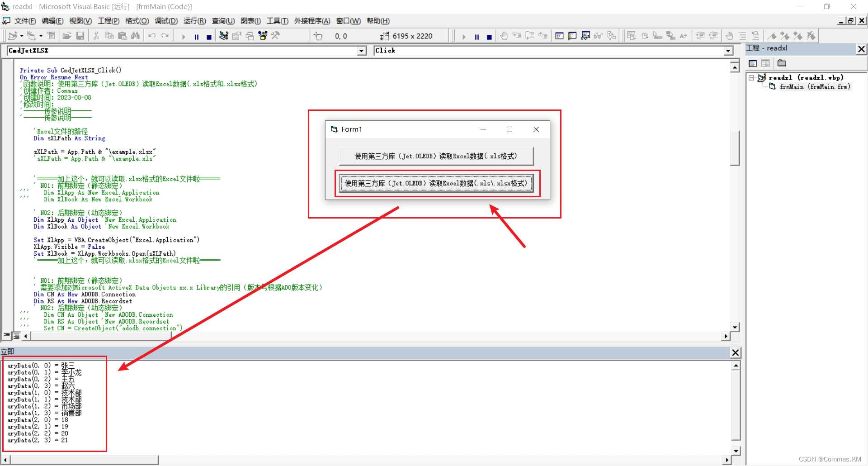Click code editor horizontal scrollbar right arrow
Screen dimensions: 868x466
(726, 336)
